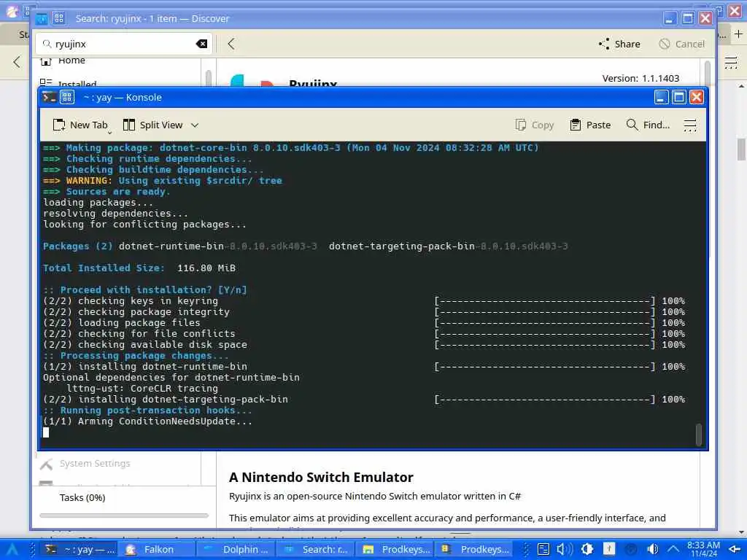Click the Copy button in Konsole toolbar
Viewport: 747px width, 560px height.
tap(535, 125)
